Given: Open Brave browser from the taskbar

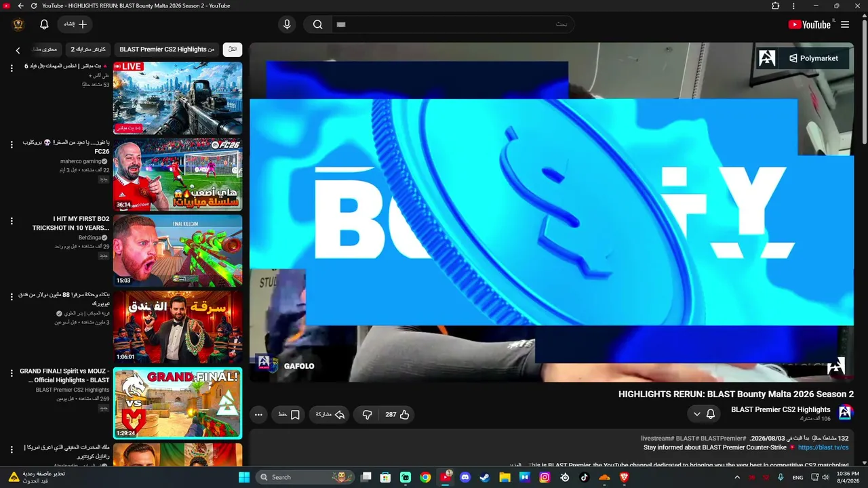Looking at the screenshot, I should [x=625, y=477].
